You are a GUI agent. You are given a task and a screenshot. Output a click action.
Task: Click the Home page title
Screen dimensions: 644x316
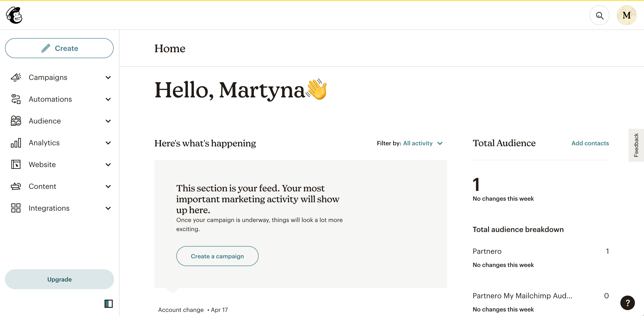170,48
